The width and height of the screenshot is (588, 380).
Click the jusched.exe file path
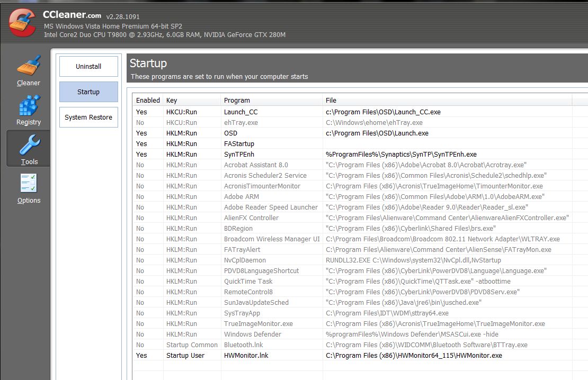click(404, 302)
